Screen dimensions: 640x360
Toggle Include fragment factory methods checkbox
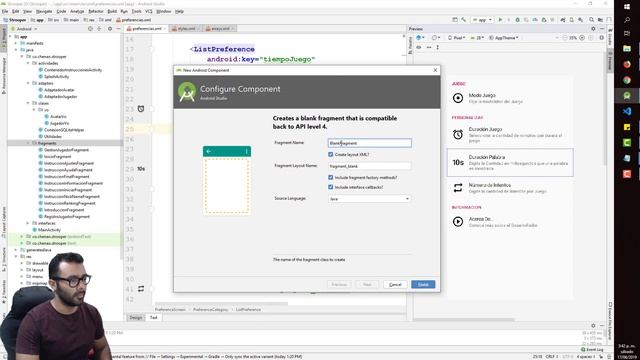[x=331, y=178]
